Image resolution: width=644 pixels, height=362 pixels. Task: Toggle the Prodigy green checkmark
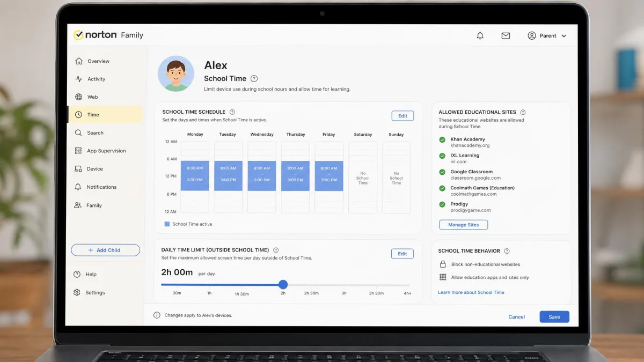(x=442, y=204)
